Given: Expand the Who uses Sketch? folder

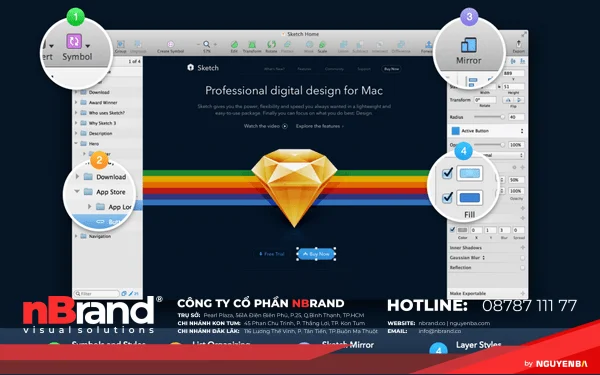Looking at the screenshot, I should click(x=76, y=113).
